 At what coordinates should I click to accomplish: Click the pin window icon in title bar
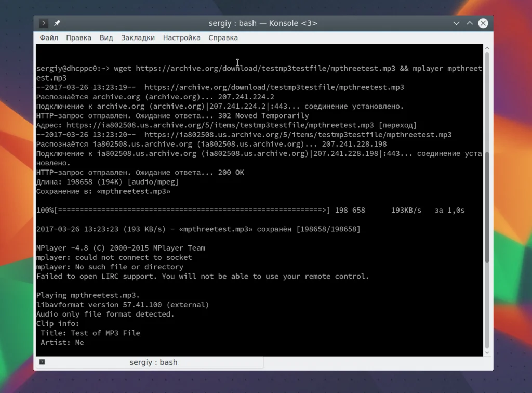pyautogui.click(x=57, y=23)
